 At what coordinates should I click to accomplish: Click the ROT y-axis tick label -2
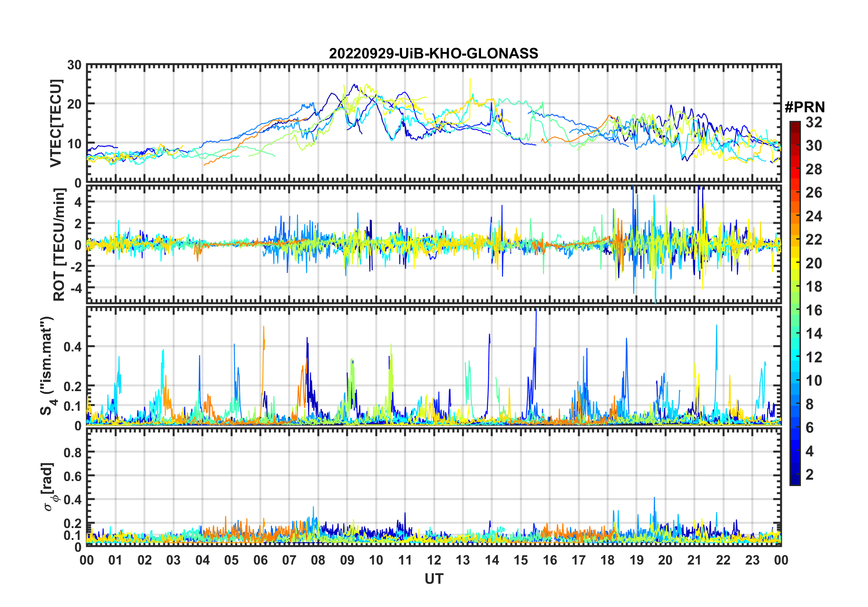click(76, 266)
